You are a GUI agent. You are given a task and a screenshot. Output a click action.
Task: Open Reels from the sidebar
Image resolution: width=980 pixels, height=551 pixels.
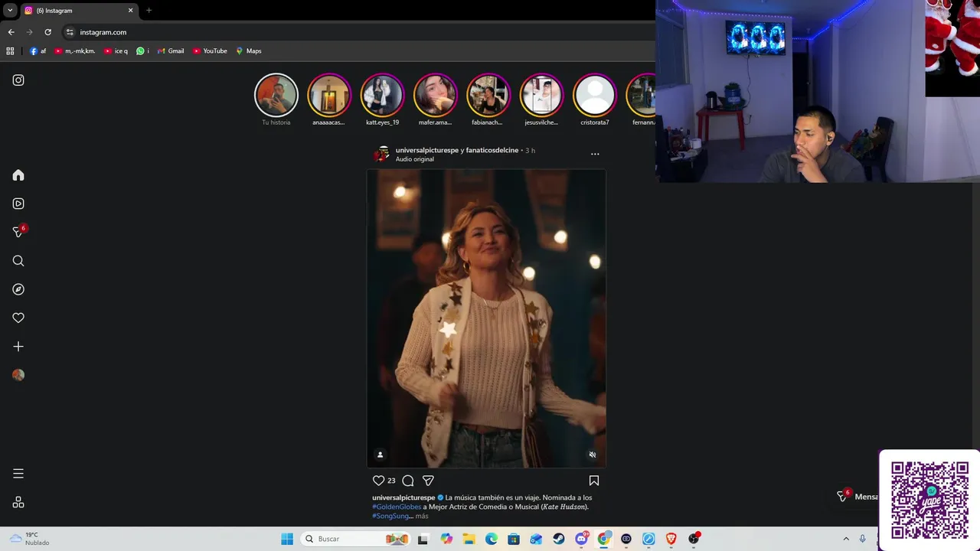[x=18, y=204]
